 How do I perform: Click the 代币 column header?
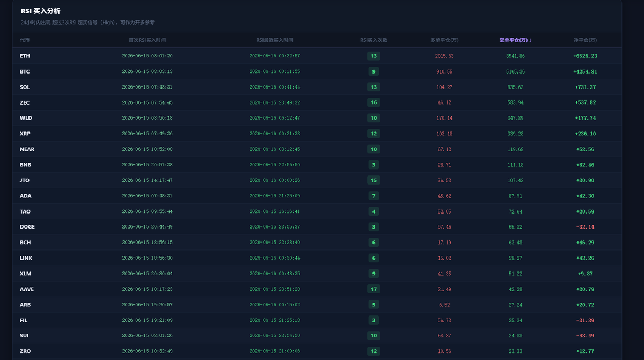coord(25,40)
